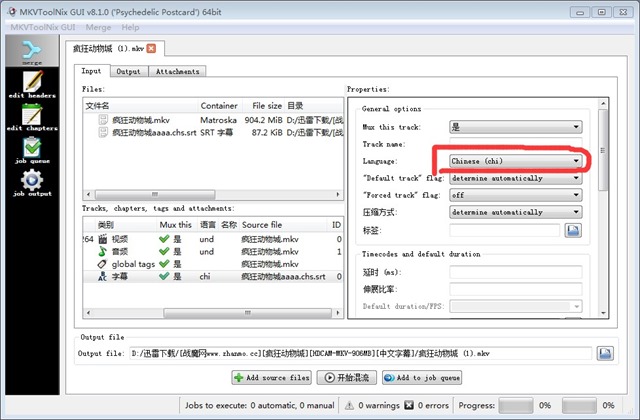Image resolution: width=640 pixels, height=420 pixels.
Task: Switch to the Output tab
Action: point(128,71)
